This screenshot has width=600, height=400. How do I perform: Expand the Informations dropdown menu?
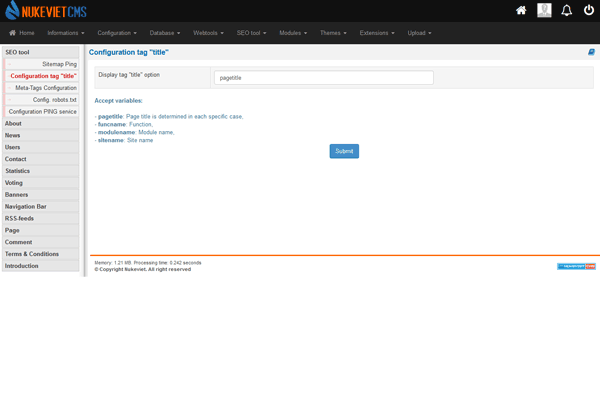tap(69, 33)
